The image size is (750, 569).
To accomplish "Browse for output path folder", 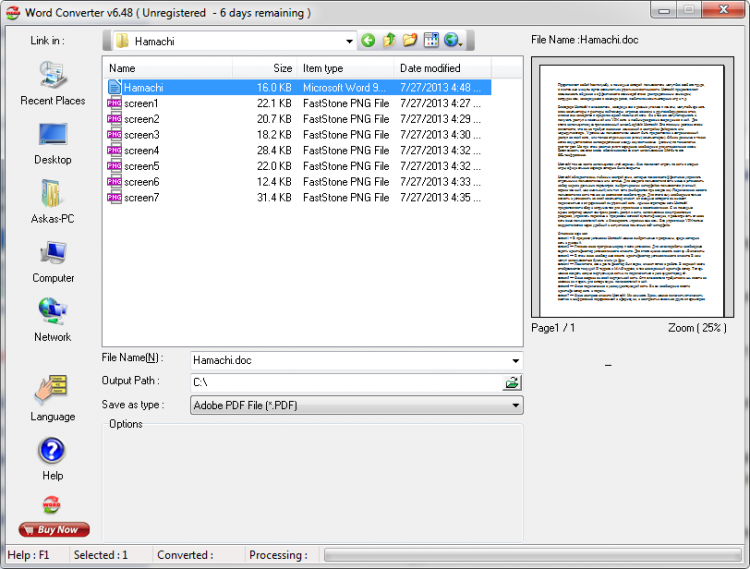I will pos(512,383).
